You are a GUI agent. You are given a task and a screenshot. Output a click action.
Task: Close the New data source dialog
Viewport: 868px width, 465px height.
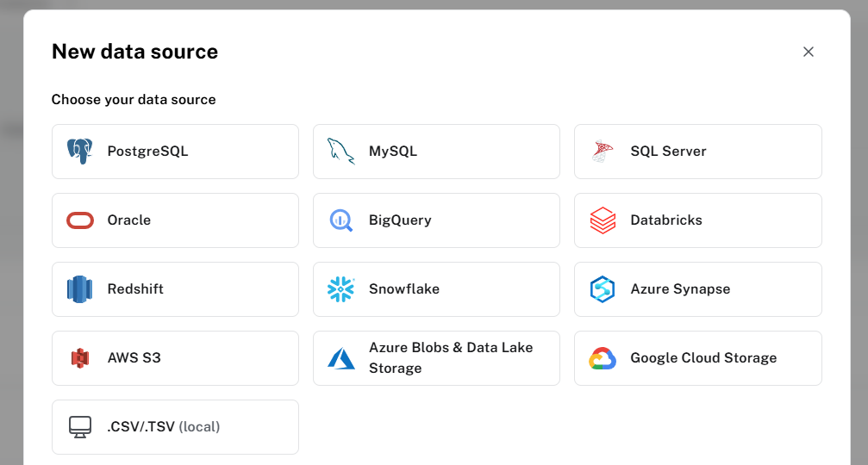coord(809,52)
